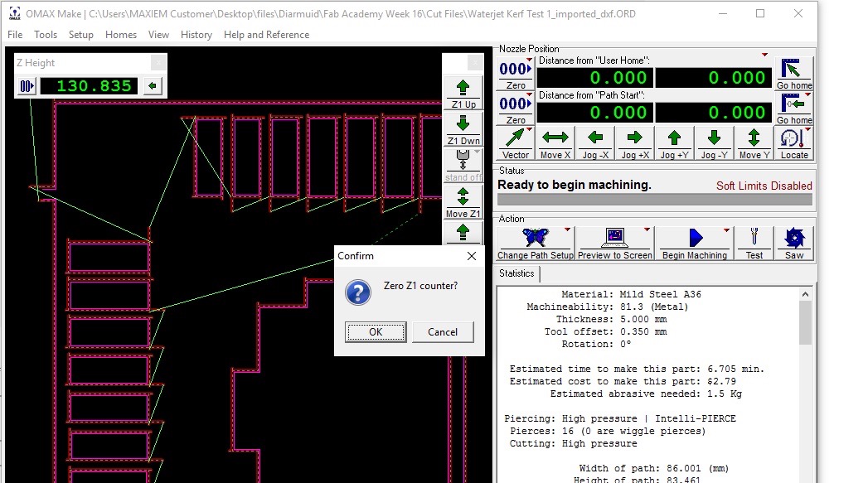The image size is (868, 483).
Task: Click User Home X distance readout
Action: 595,77
